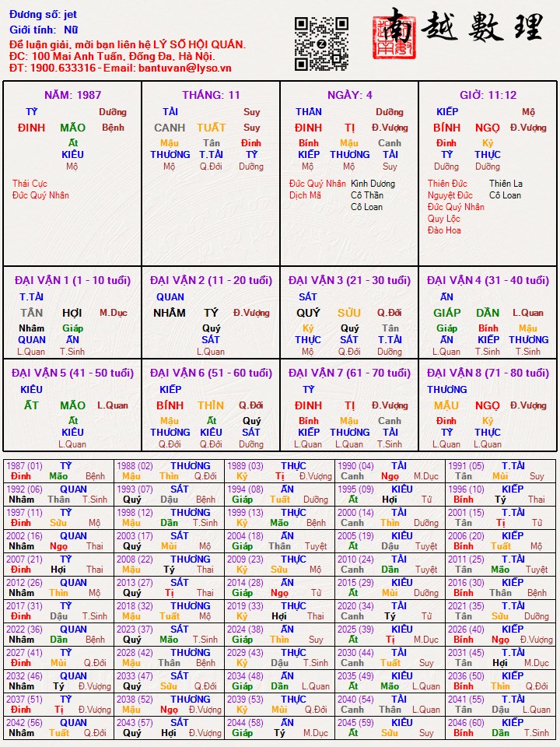
Task: Select ĐẠI VẬN 8 (71 - 80 tuổi) heading
Action: [488, 373]
